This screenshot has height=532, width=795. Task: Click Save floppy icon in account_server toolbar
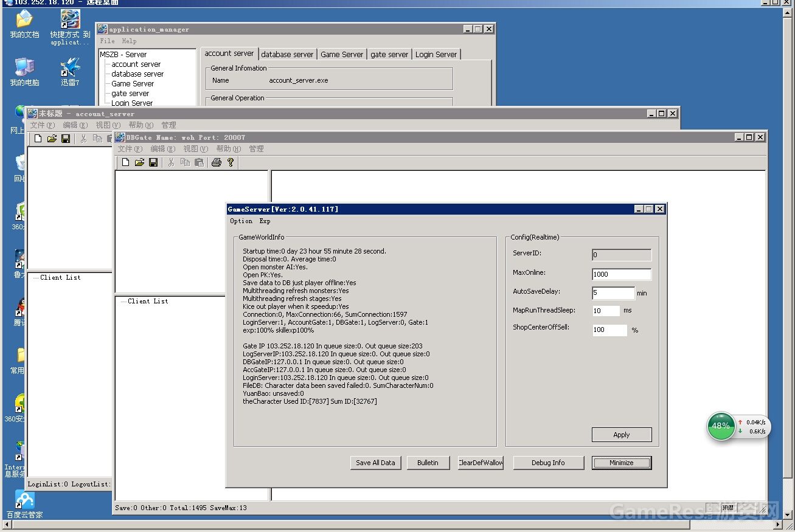click(x=66, y=139)
